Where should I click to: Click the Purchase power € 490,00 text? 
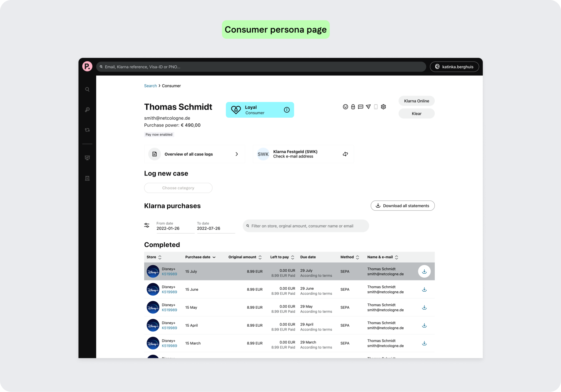172,125
